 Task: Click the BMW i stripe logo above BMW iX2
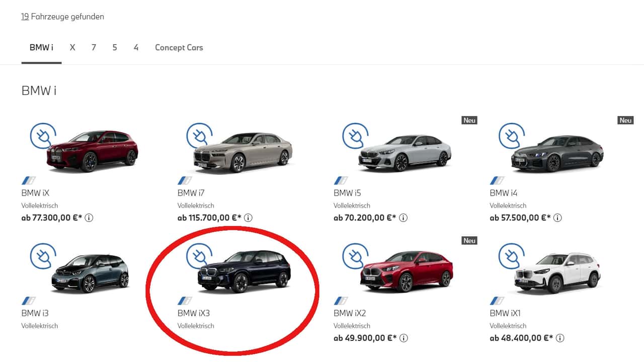pyautogui.click(x=341, y=301)
